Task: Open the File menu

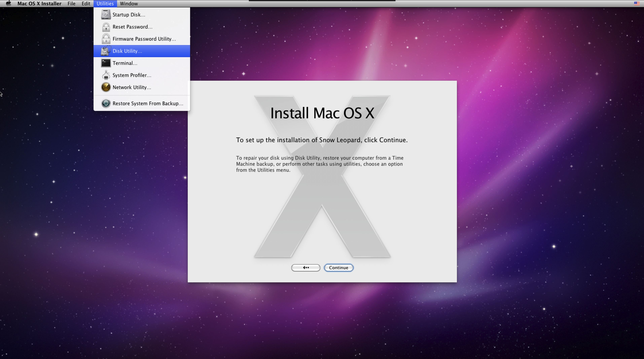Action: point(71,4)
